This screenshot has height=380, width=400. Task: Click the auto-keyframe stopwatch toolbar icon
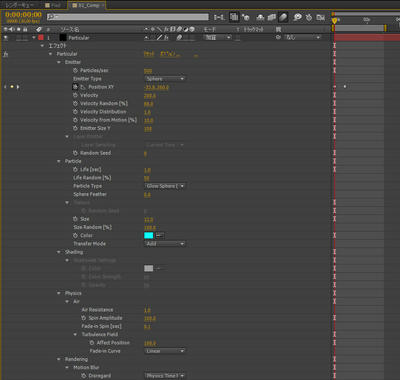309,17
